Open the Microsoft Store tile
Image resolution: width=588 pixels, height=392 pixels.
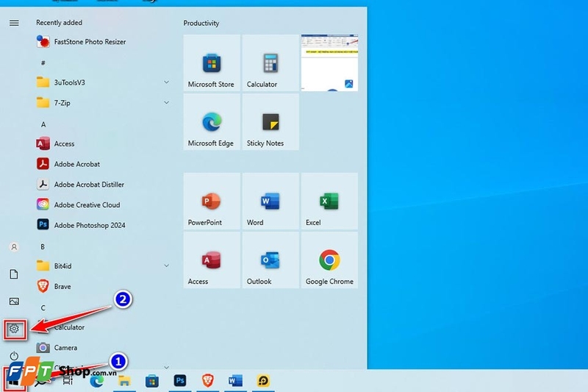tap(212, 63)
